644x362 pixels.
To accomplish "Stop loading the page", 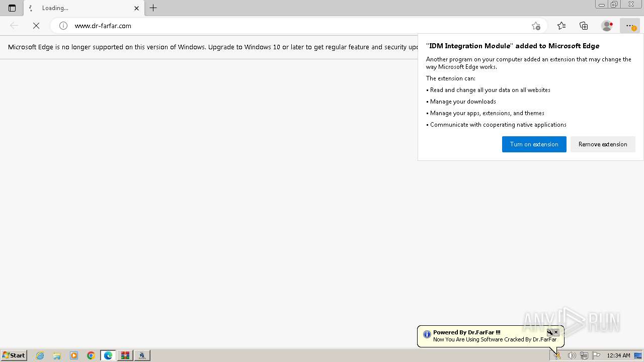I will (x=36, y=26).
